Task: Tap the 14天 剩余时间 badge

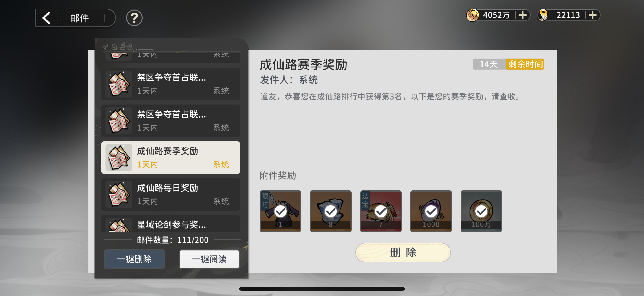Action: (508, 64)
